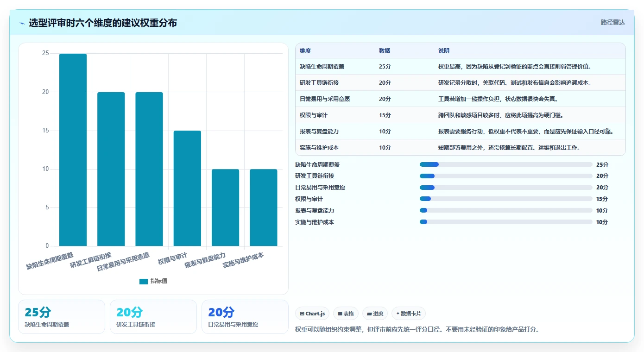Click the 路径雷达 label in the header
The height and width of the screenshot is (352, 644).
tap(612, 22)
